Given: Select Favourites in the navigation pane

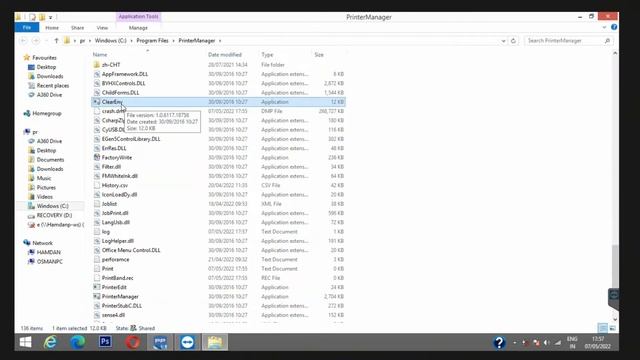Looking at the screenshot, I should click(44, 58).
